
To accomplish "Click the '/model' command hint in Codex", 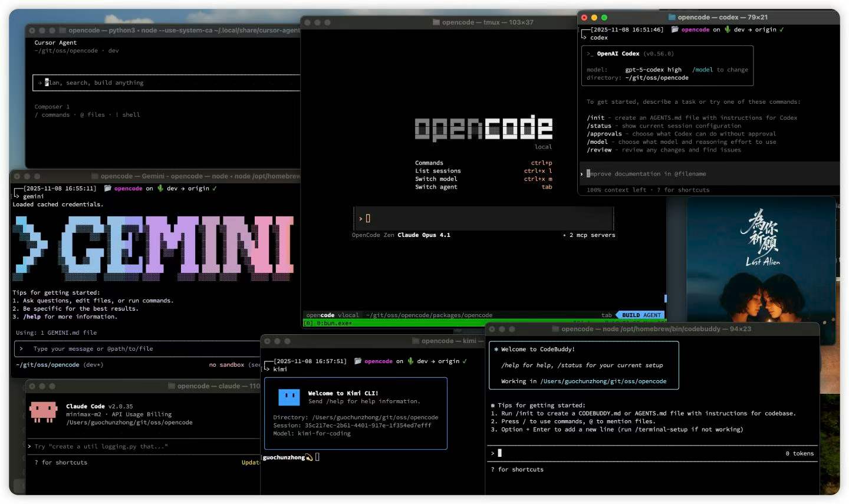I will pos(702,70).
